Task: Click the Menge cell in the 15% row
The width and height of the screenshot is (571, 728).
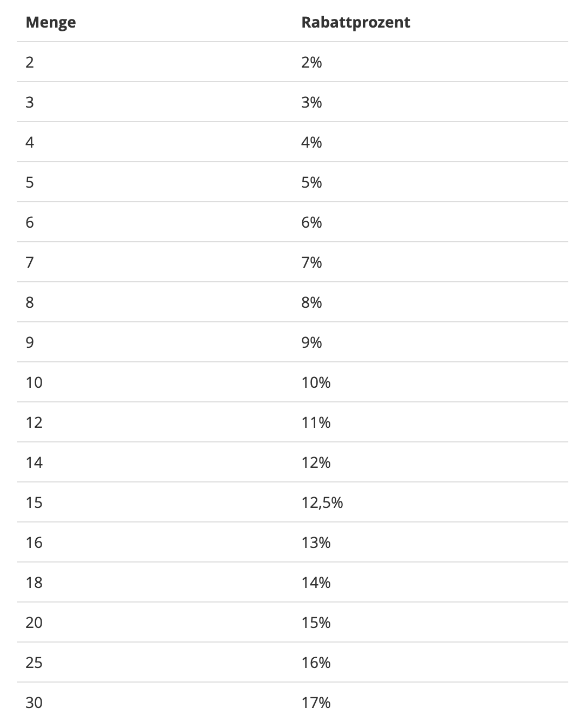Action: click(x=34, y=623)
